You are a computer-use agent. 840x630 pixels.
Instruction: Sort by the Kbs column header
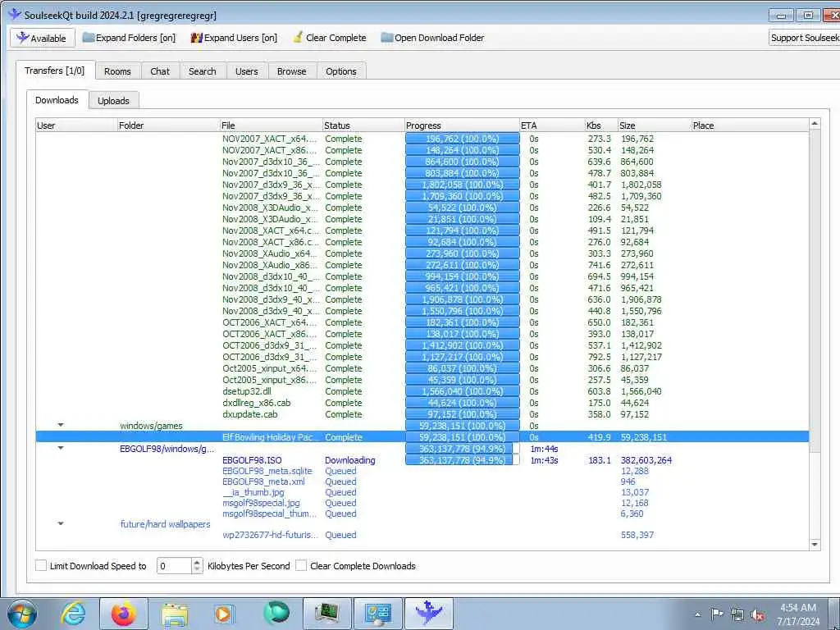click(x=601, y=126)
